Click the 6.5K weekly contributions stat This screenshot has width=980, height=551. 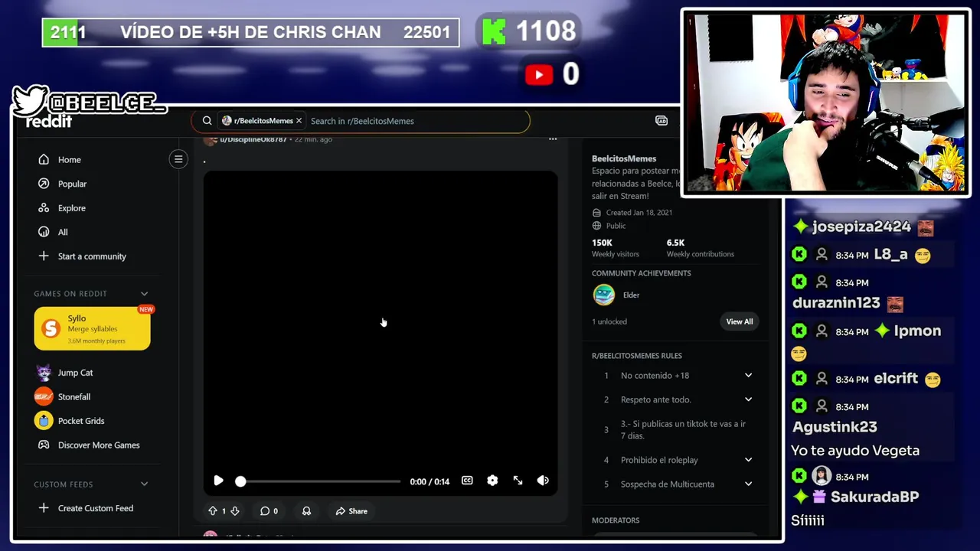point(700,248)
